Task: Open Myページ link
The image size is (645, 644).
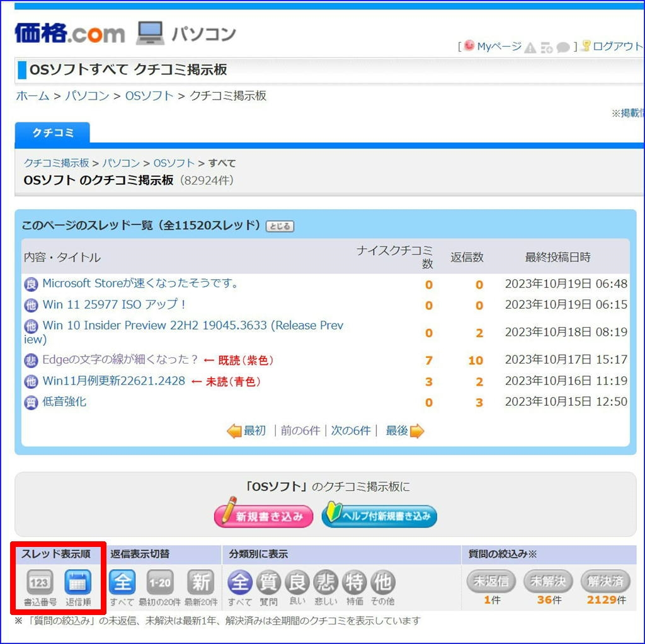Action: [x=499, y=47]
